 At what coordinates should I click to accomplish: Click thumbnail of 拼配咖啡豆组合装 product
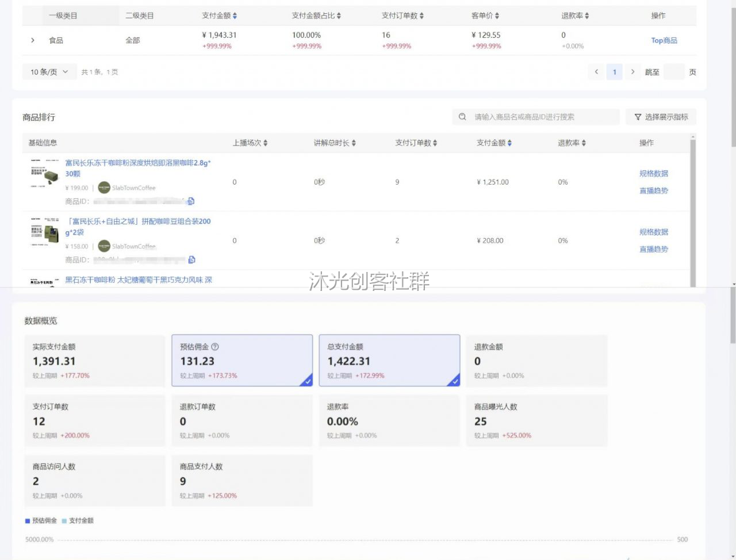(x=45, y=232)
